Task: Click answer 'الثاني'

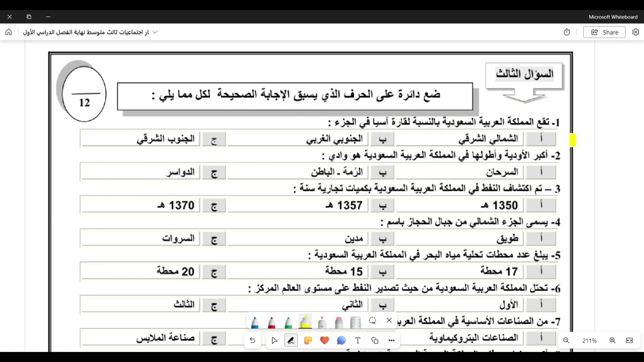Action: 352,305
